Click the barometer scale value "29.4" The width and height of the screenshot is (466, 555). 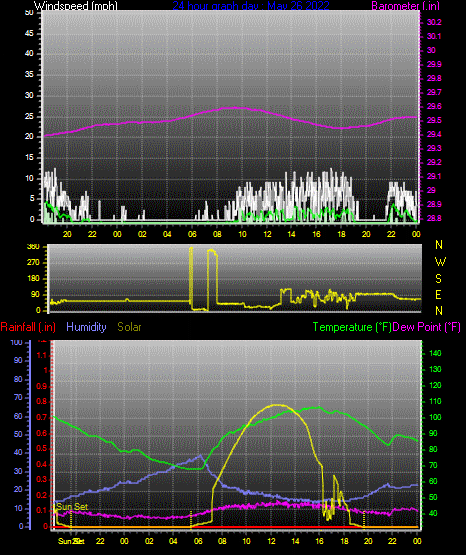[x=434, y=135]
